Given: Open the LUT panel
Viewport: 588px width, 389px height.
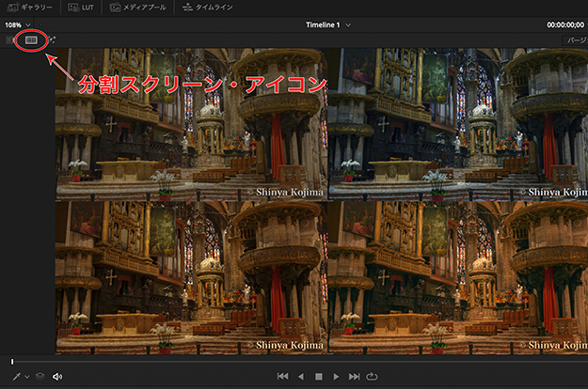Looking at the screenshot, I should click(x=80, y=7).
